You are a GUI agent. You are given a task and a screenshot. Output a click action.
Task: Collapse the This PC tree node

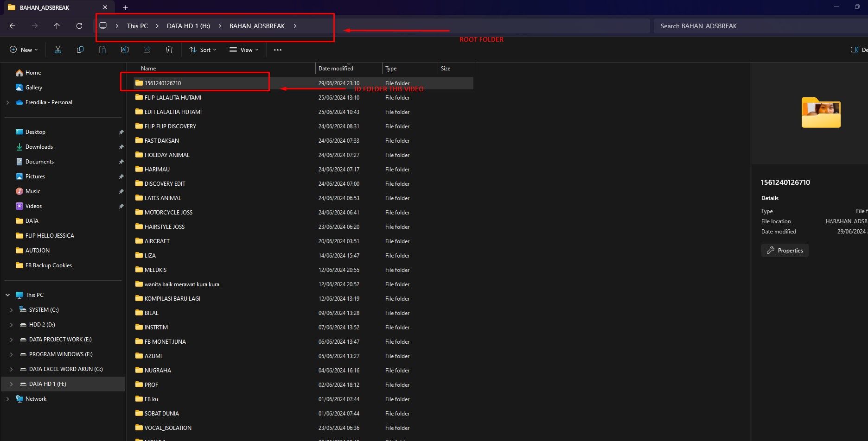point(8,295)
